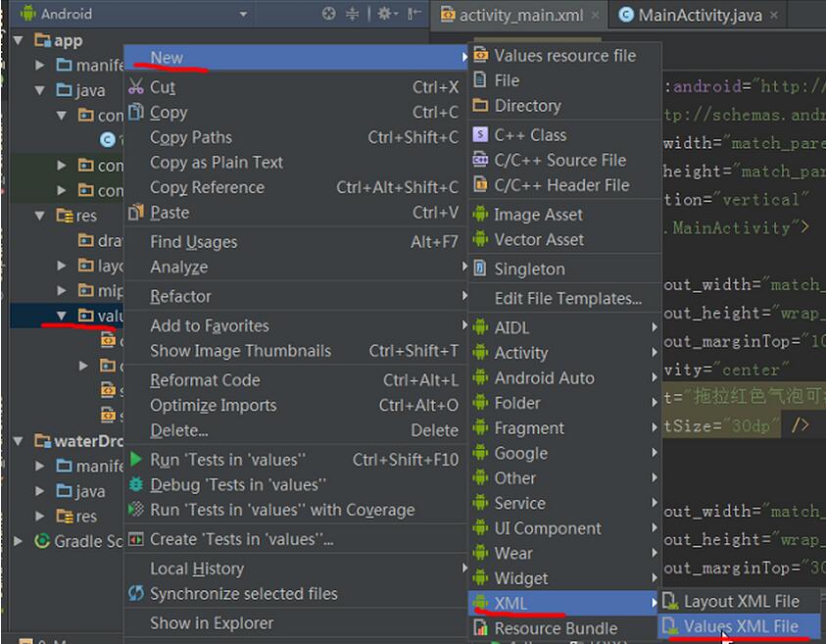Click the C/C++ Header File icon

(x=480, y=184)
